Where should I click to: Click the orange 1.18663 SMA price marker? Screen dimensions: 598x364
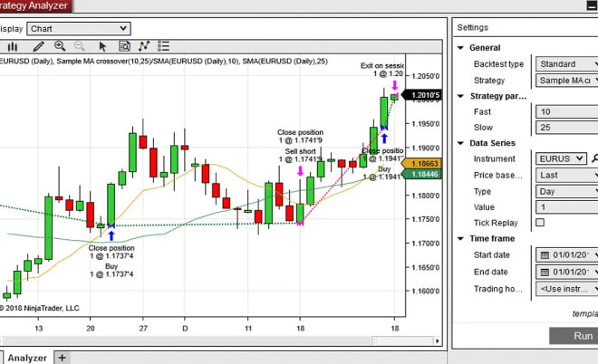(x=422, y=164)
